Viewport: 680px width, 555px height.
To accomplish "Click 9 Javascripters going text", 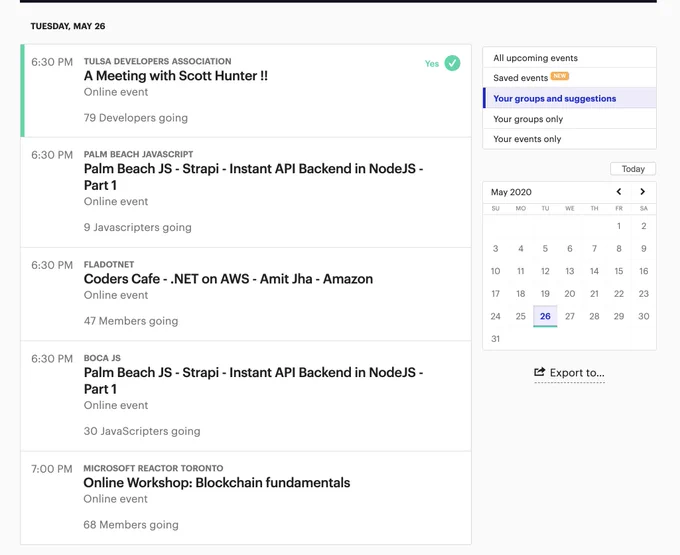I will tap(137, 227).
